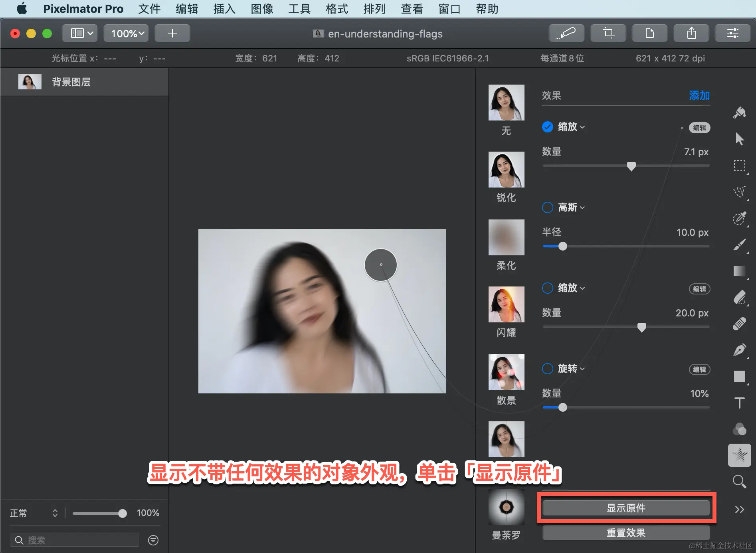Select the Paint brush tool
756x553 pixels.
click(739, 244)
